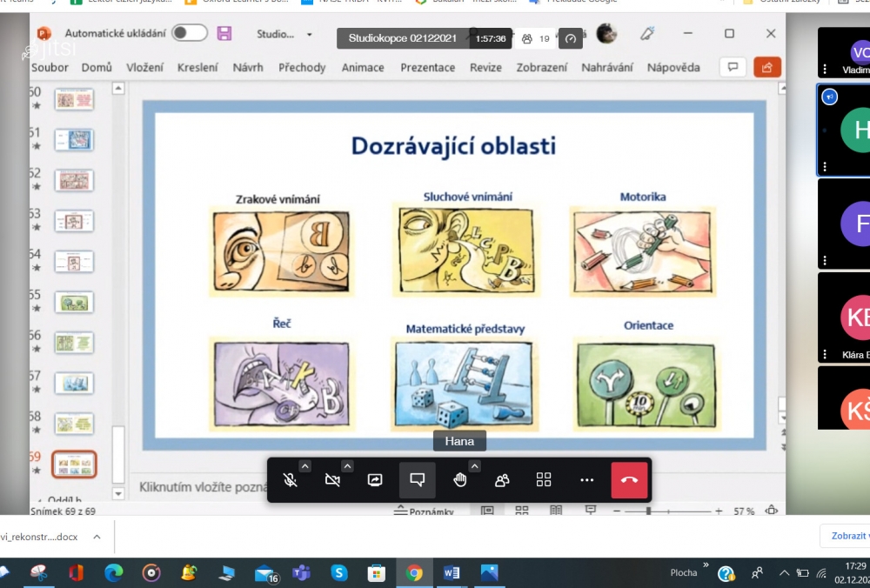Start screen sharing in Jitsi toolbar

pos(375,480)
